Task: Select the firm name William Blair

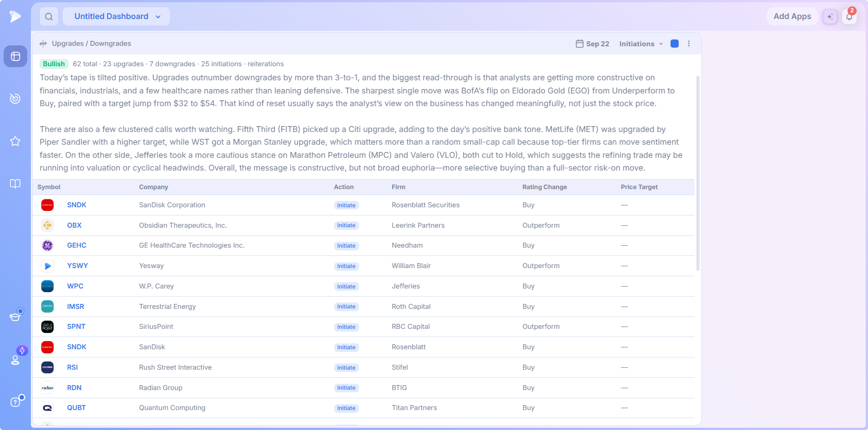Action: pos(411,266)
